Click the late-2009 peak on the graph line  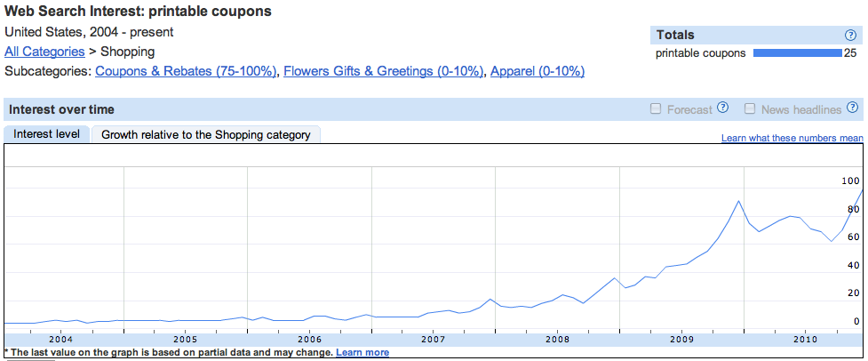pos(738,201)
